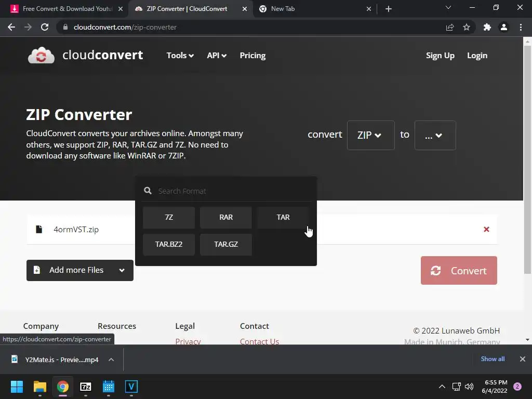Open the Extensions puzzle icon

tap(487, 27)
